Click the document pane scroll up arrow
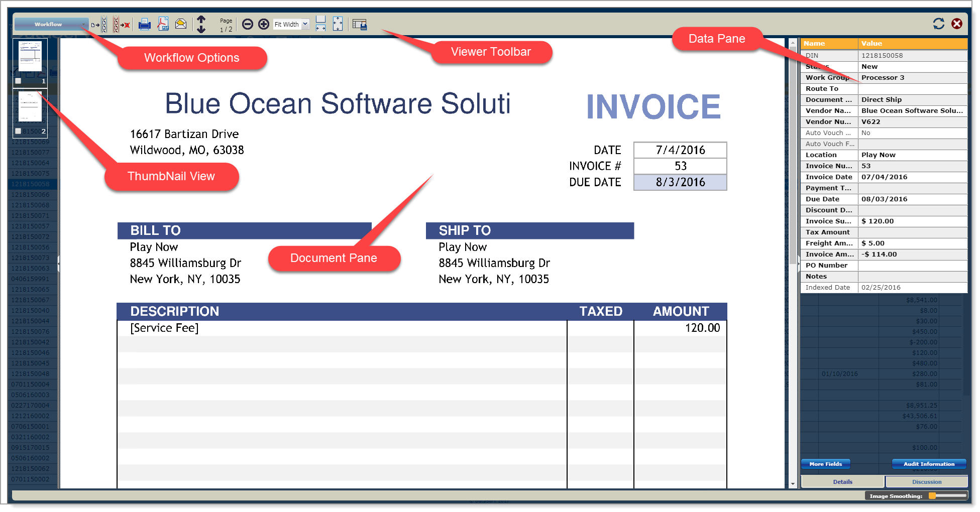This screenshot has height=512, width=980. 793,43
